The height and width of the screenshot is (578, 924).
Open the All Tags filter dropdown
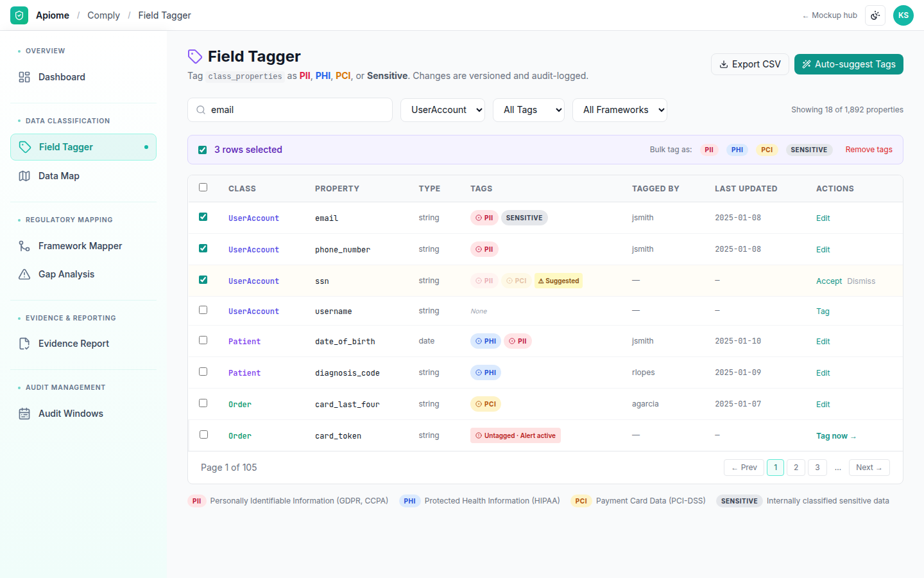529,110
